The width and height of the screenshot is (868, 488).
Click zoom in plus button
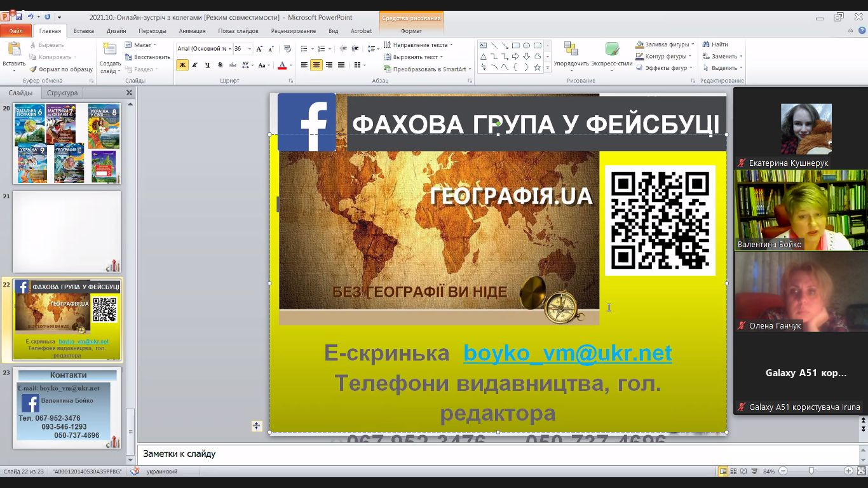(x=848, y=471)
